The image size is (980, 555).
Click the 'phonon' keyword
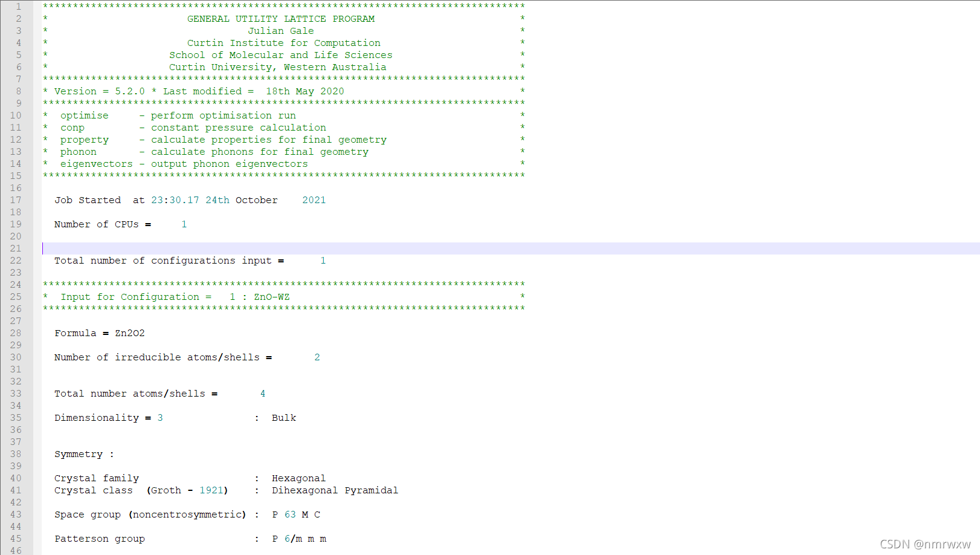79,152
